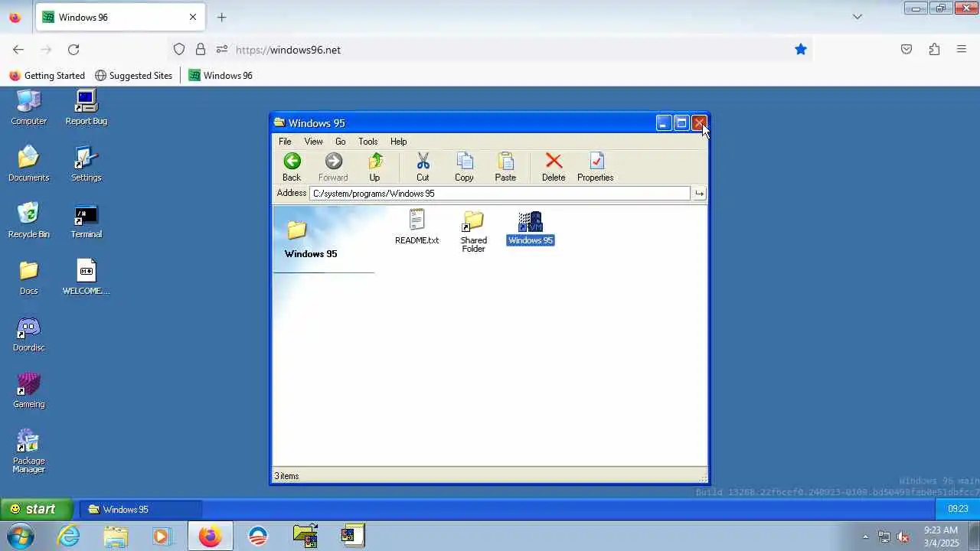Viewport: 980px width, 551px height.
Task: Click the muted volume tray icon
Action: [x=903, y=536]
